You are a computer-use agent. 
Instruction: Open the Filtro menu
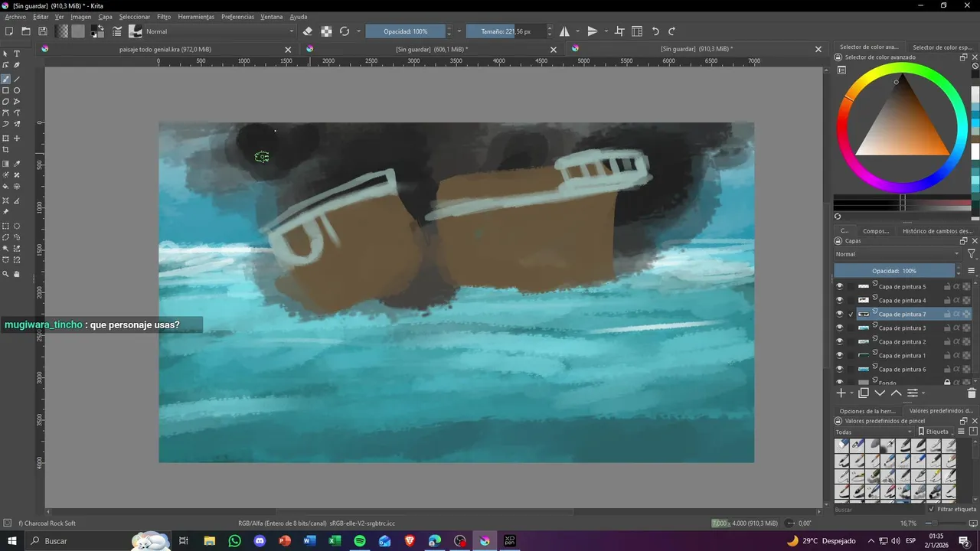tap(164, 16)
